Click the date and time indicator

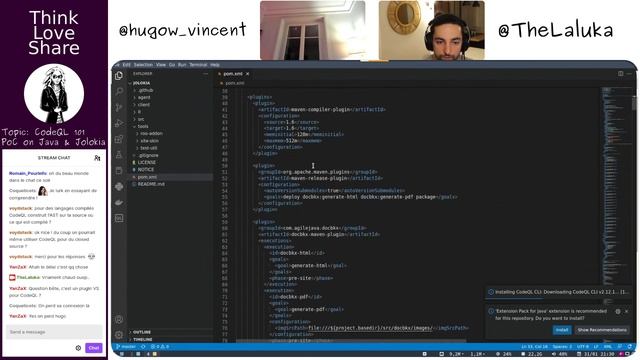596,354
